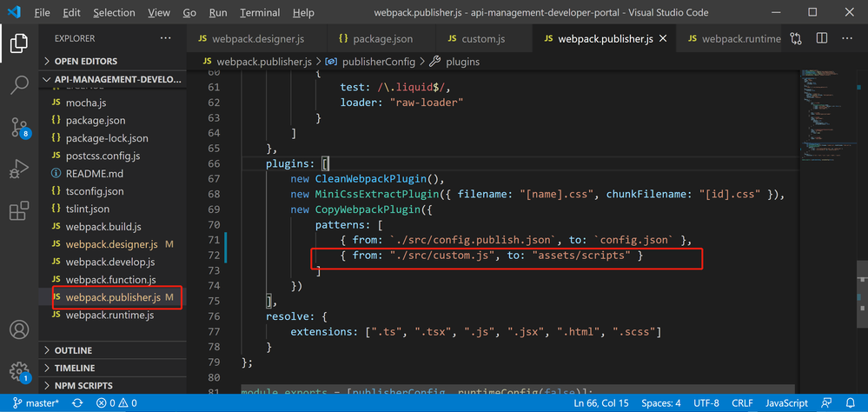This screenshot has width=868, height=412.
Task: Expand the Outline section
Action: [112, 350]
